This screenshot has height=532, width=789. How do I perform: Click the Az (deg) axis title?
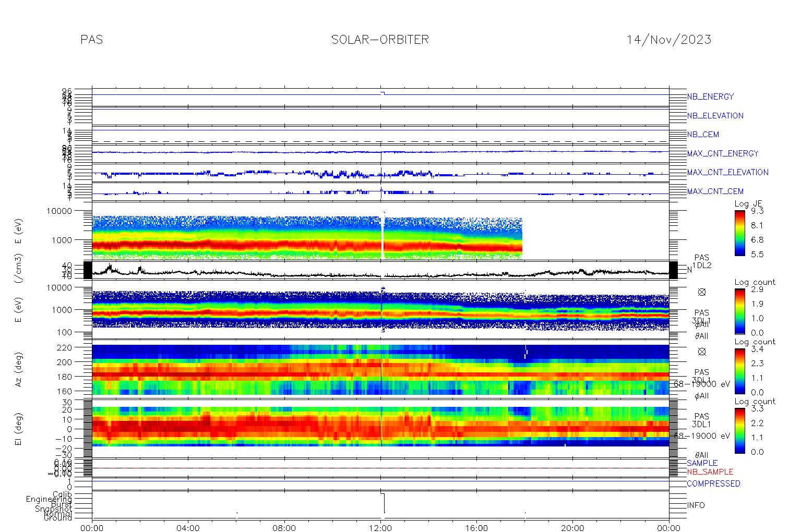coord(18,370)
